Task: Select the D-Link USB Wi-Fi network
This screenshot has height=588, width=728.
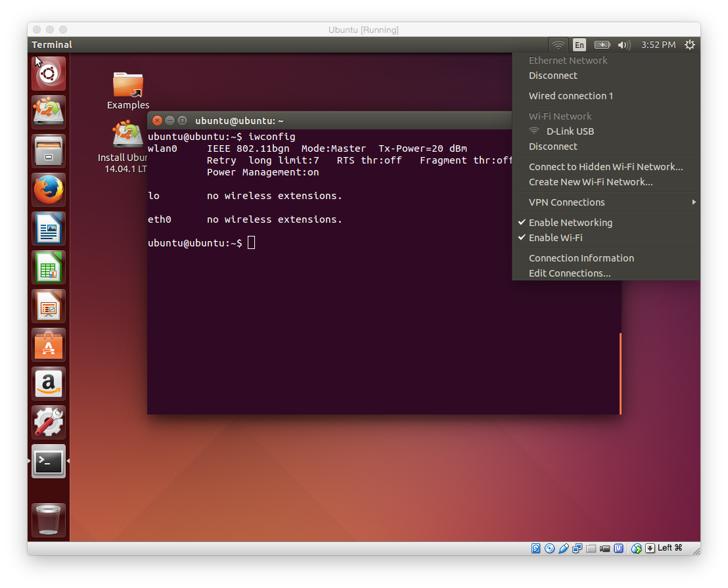Action: pos(606,131)
